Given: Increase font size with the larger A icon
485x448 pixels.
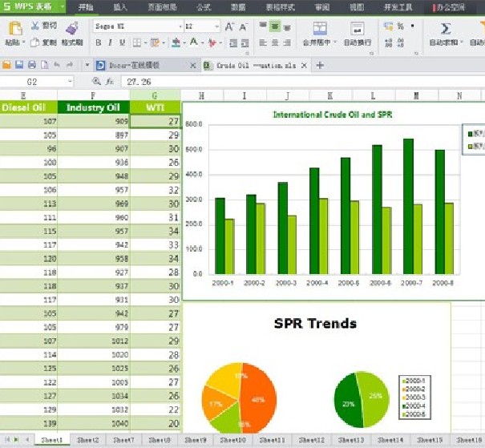Looking at the screenshot, I should (229, 27).
